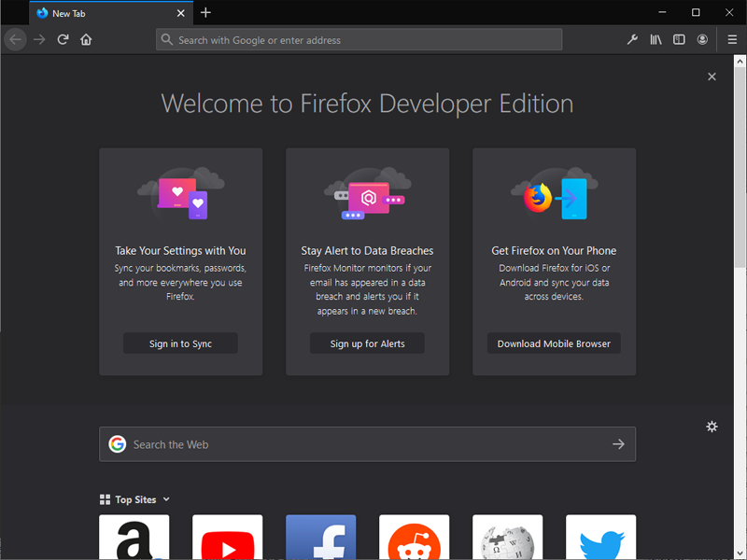The image size is (747, 560).
Task: Click Sign up for Alerts button
Action: [x=367, y=343]
